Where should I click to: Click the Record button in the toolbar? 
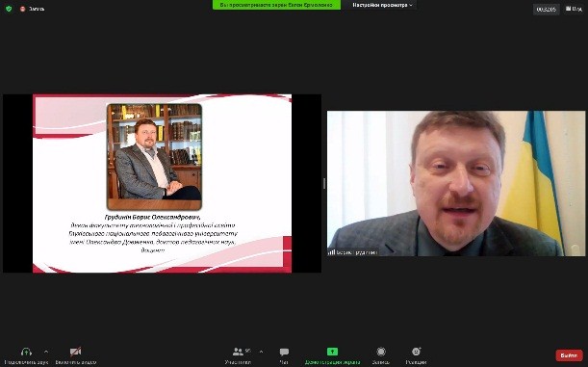point(381,355)
